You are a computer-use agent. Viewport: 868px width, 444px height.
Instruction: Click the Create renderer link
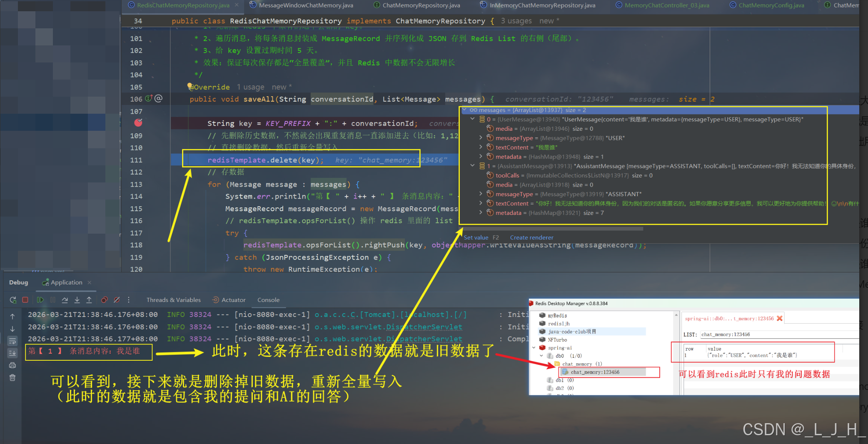[531, 237]
